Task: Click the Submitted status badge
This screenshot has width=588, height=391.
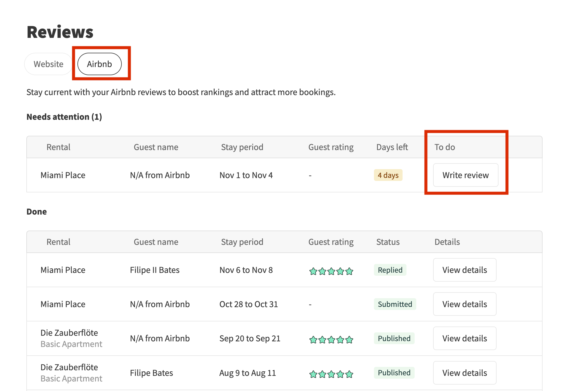Action: click(395, 304)
